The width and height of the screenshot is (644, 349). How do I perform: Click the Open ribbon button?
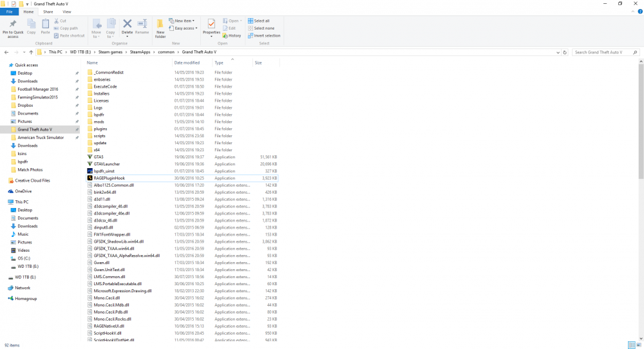232,21
